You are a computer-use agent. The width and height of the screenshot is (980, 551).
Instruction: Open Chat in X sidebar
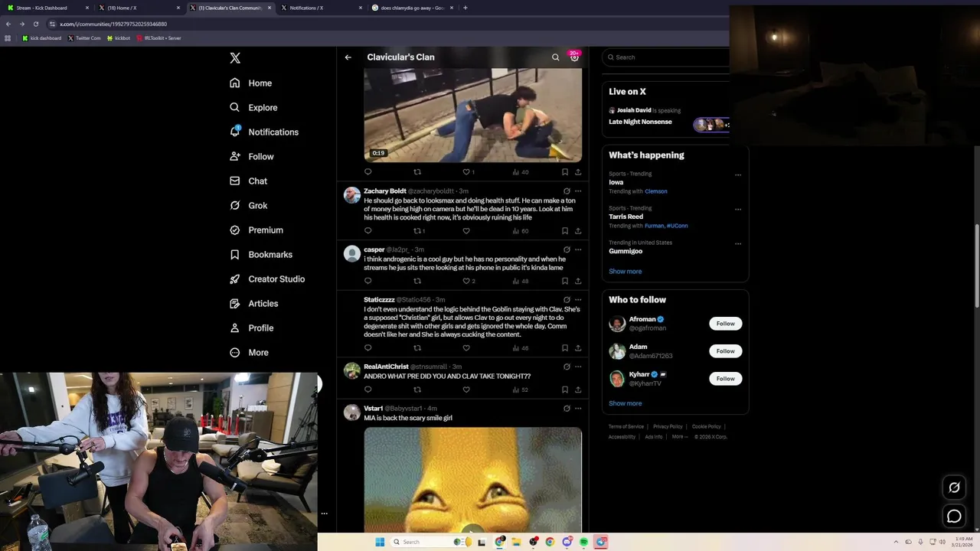[248, 181]
